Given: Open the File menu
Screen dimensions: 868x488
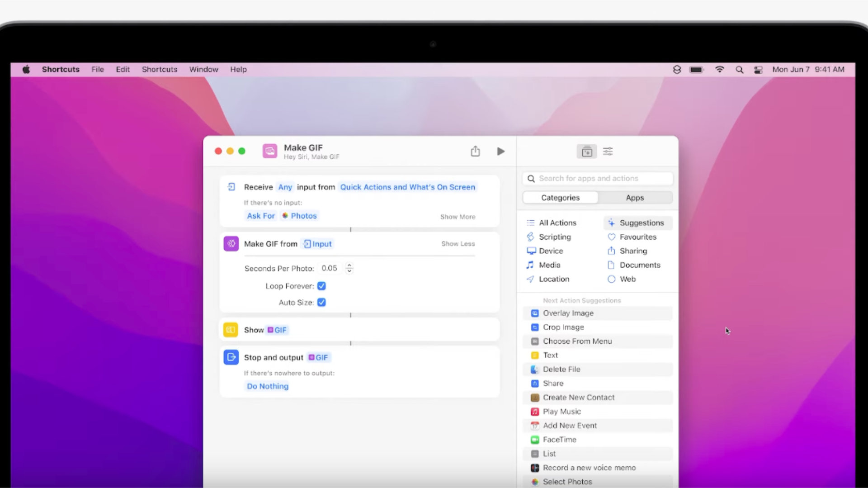Looking at the screenshot, I should point(98,69).
